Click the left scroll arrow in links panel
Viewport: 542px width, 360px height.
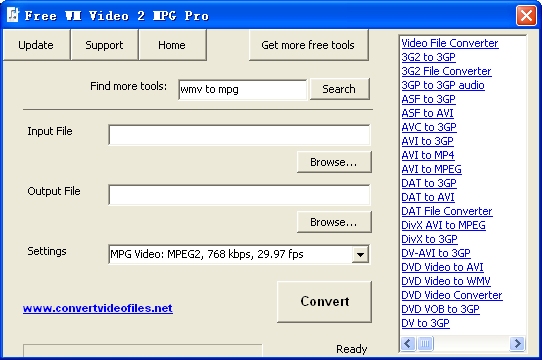click(408, 344)
